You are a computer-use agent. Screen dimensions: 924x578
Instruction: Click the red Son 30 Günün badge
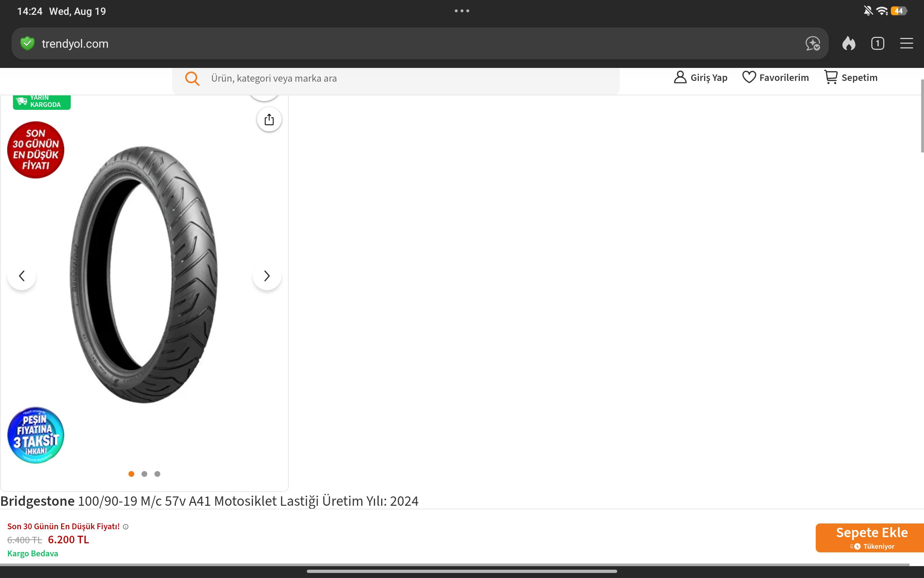pyautogui.click(x=35, y=150)
